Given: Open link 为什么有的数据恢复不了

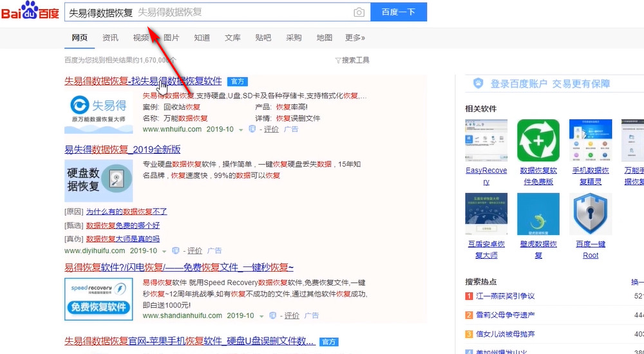Looking at the screenshot, I should [126, 212].
